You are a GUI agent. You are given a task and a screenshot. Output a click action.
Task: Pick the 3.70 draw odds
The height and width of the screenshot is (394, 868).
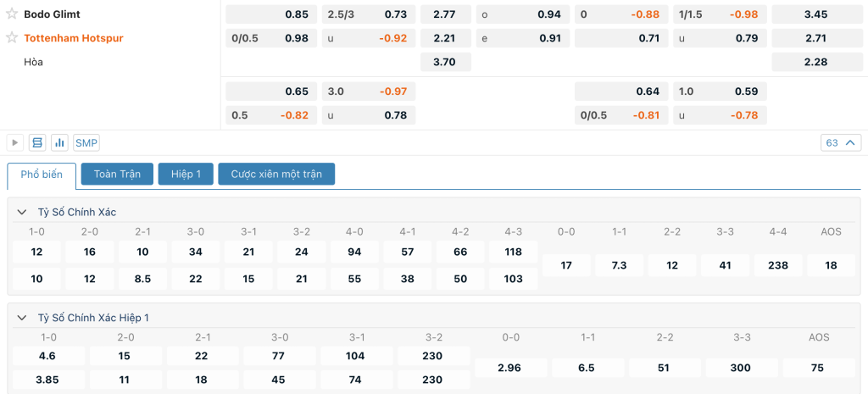(446, 62)
